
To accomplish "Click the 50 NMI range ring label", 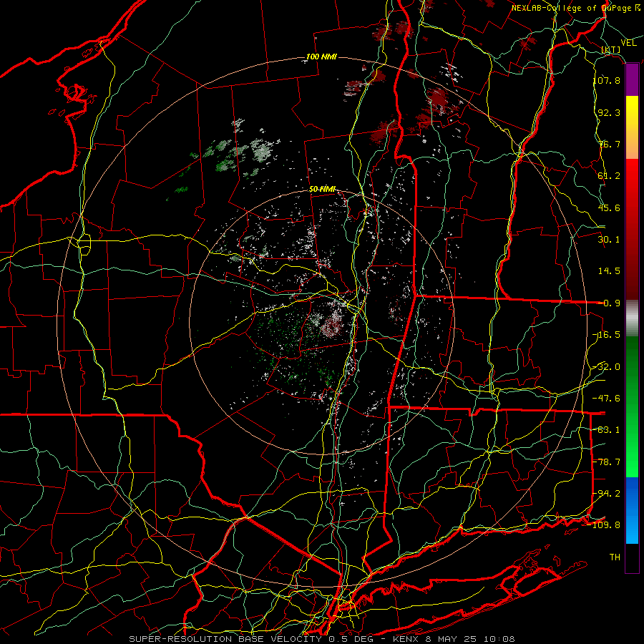I will [322, 189].
